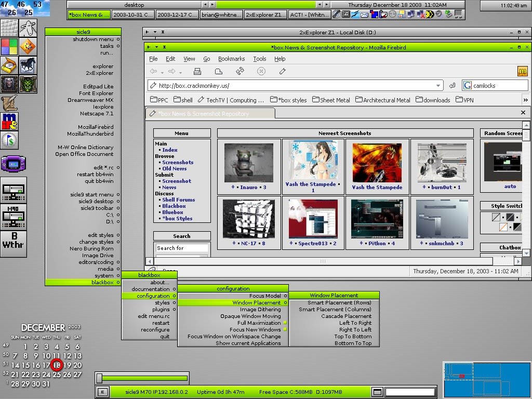Launch the black horse desktop icon
Viewport: 532px width, 399px height.
[x=28, y=65]
